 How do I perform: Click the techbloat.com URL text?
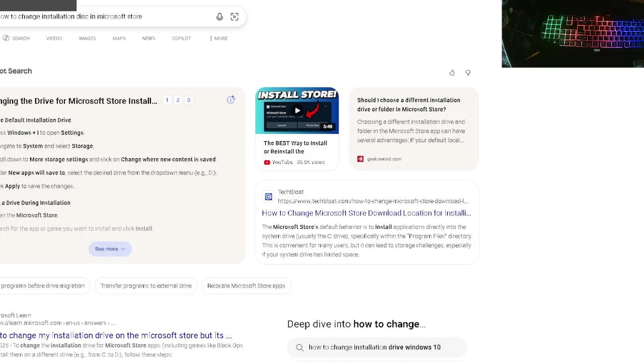click(372, 201)
